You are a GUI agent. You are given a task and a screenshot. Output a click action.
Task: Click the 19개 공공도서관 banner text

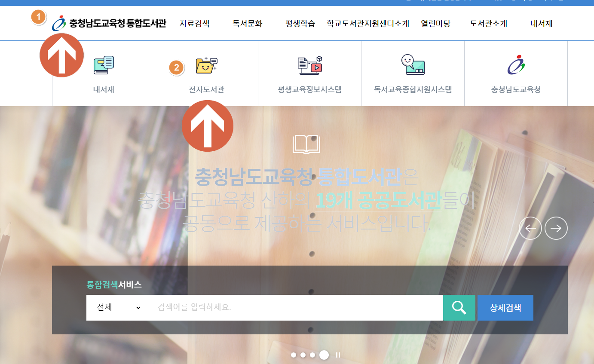pos(378,201)
